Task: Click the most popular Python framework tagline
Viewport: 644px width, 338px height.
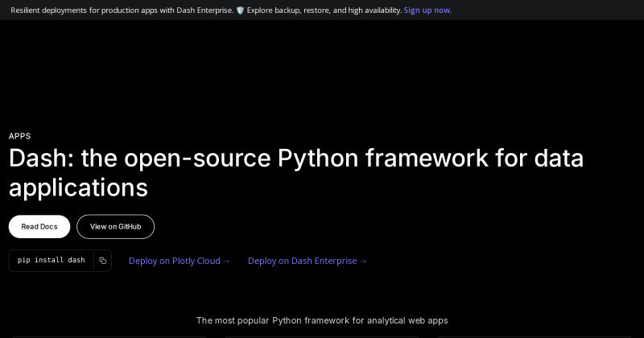Action: 322,320
